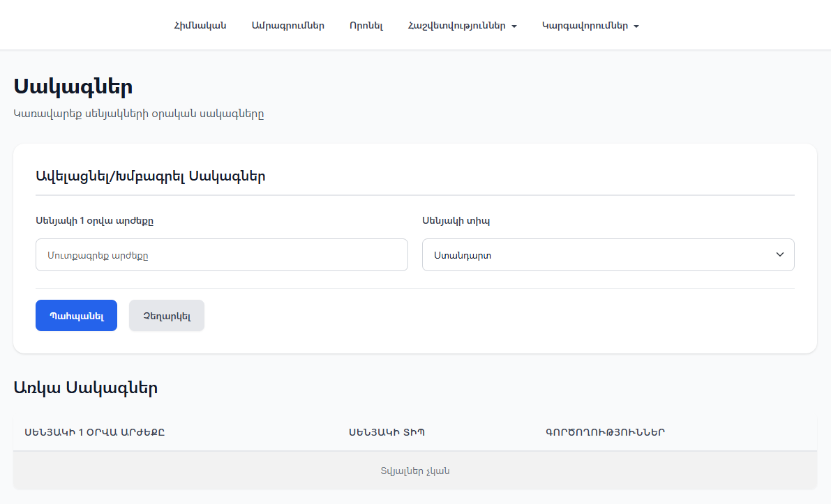Click the empty Տվյալներ չկան table row

[x=414, y=471]
